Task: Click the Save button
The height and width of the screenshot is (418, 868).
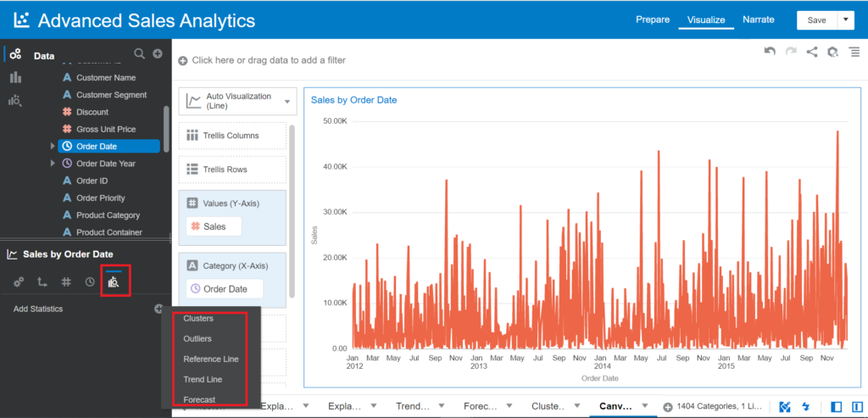Action: coord(816,20)
